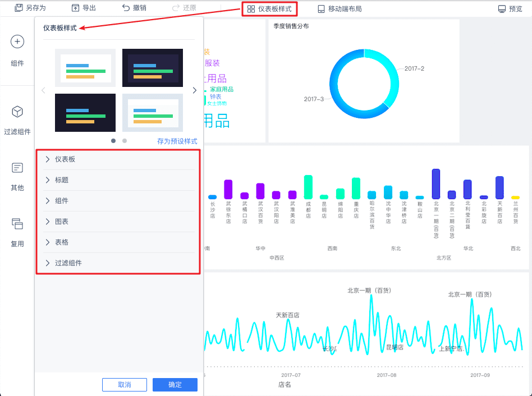
Task: Click the 预览 preview monitor icon
Action: 502,9
